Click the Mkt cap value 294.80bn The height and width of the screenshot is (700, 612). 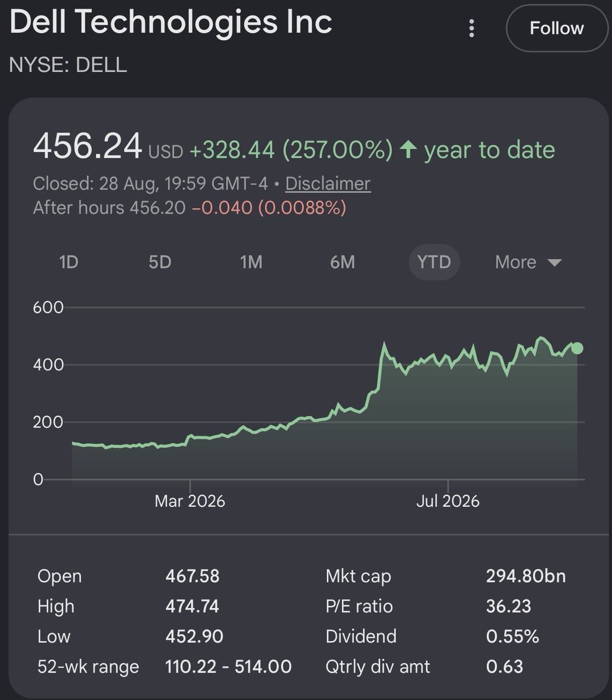click(526, 576)
